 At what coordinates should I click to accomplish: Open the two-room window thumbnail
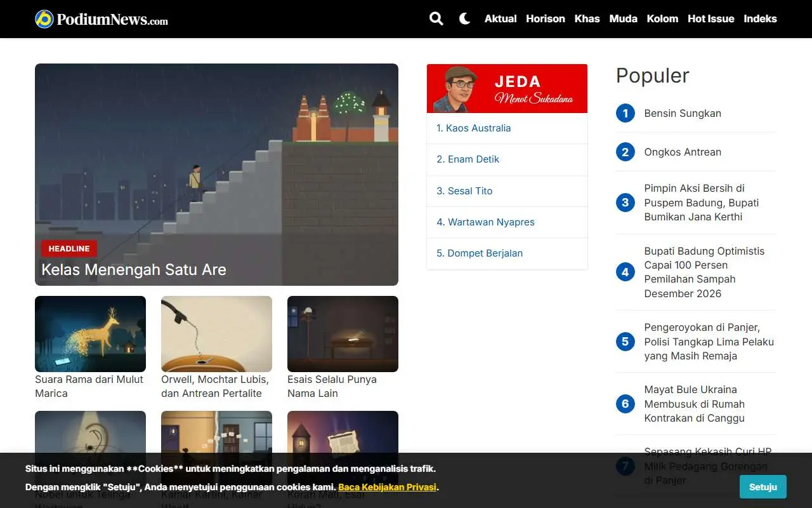[216, 432]
